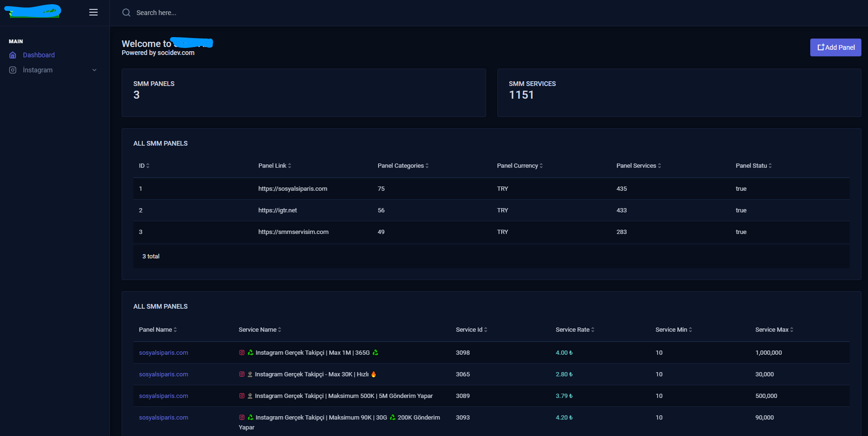This screenshot has width=868, height=436.
Task: Click Instagram icon in service 3065 row
Action: pyautogui.click(x=242, y=374)
